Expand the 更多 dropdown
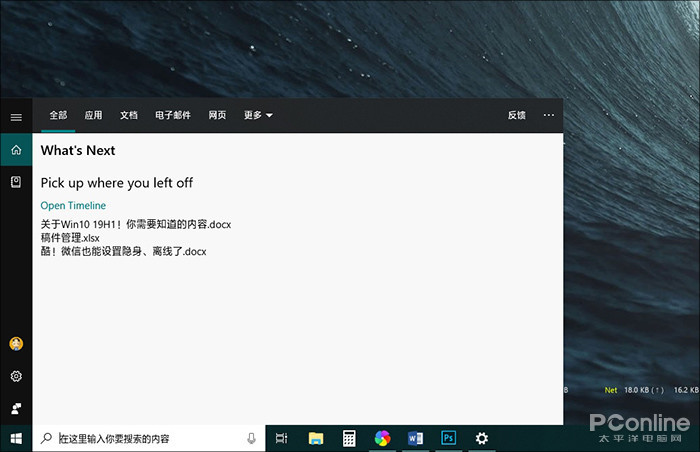Viewport: 700px width, 452px height. coord(258,115)
